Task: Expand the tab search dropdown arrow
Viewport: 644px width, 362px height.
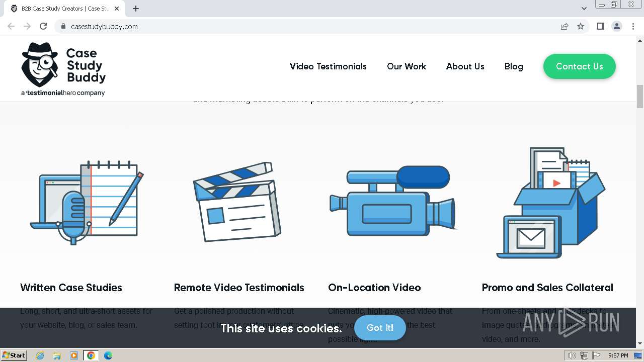Action: (584, 9)
